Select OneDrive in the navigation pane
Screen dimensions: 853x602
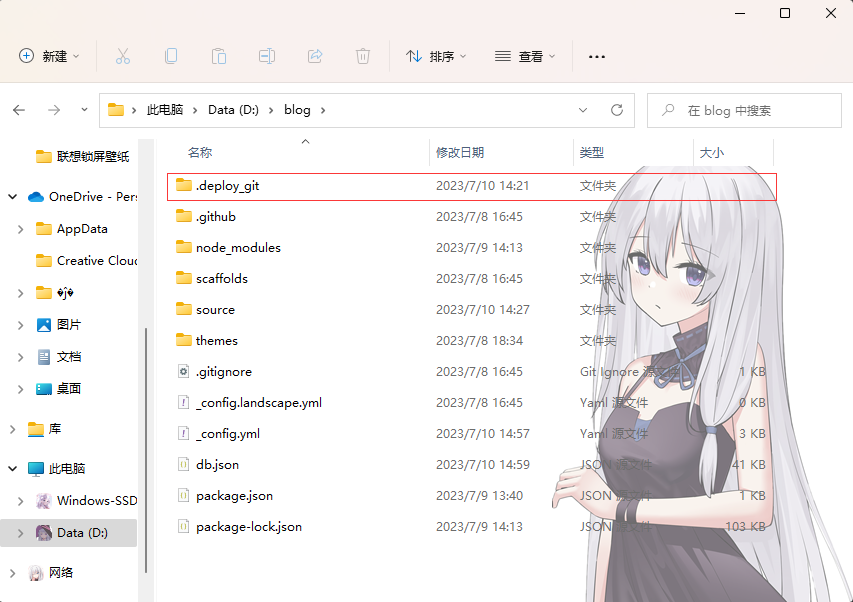[82, 197]
